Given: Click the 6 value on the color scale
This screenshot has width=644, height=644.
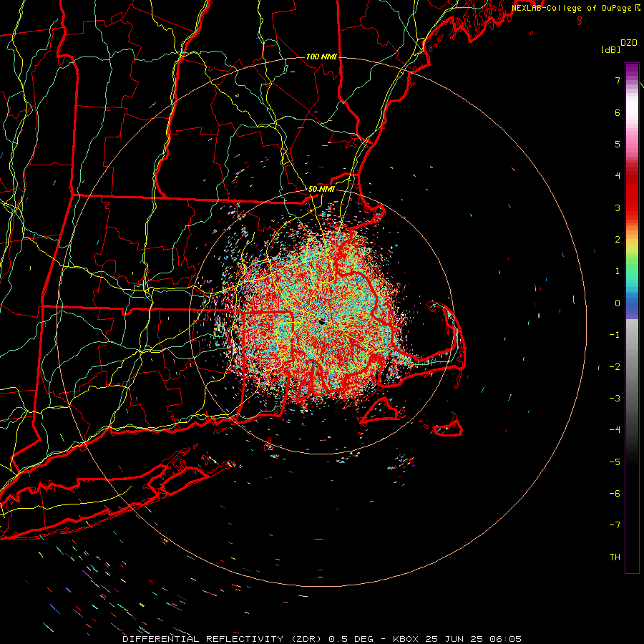Looking at the screenshot, I should pyautogui.click(x=618, y=112).
